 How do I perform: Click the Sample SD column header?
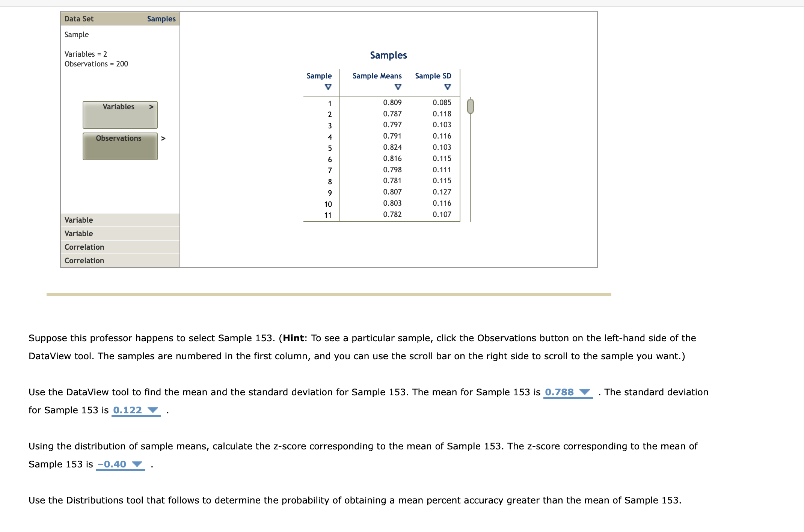tap(433, 76)
